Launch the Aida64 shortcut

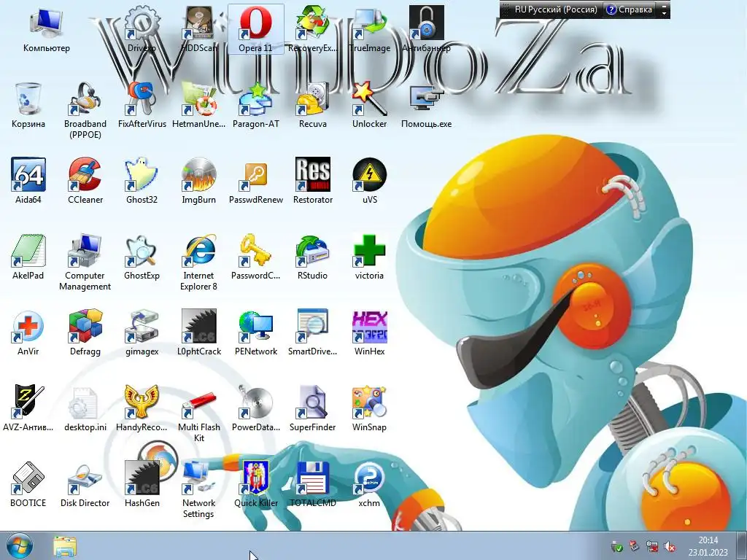[x=28, y=181]
